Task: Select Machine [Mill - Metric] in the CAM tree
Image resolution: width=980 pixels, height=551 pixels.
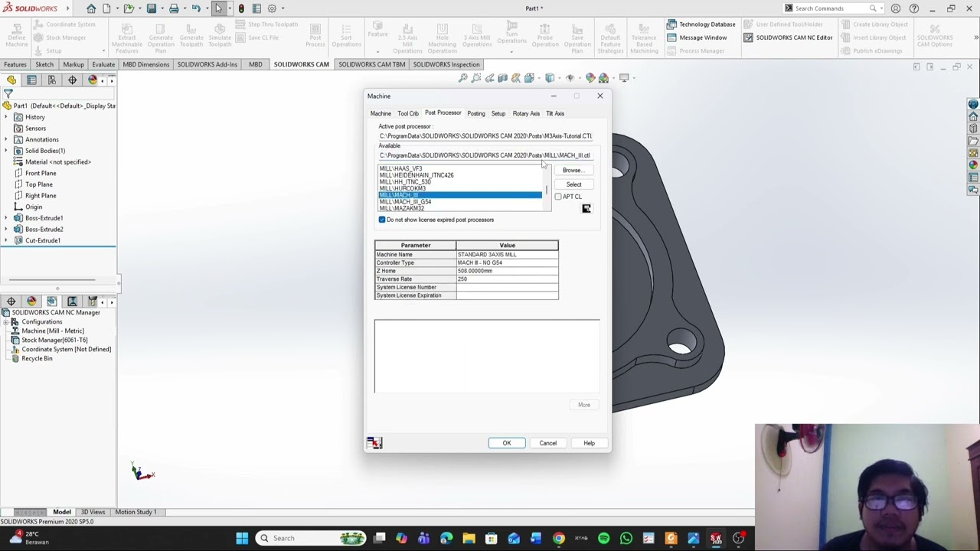Action: (52, 331)
